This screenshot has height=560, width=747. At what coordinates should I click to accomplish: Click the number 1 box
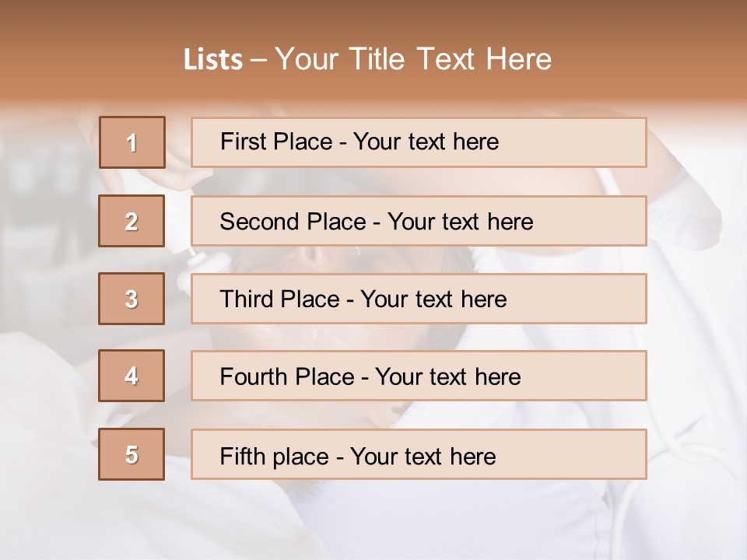(x=132, y=142)
